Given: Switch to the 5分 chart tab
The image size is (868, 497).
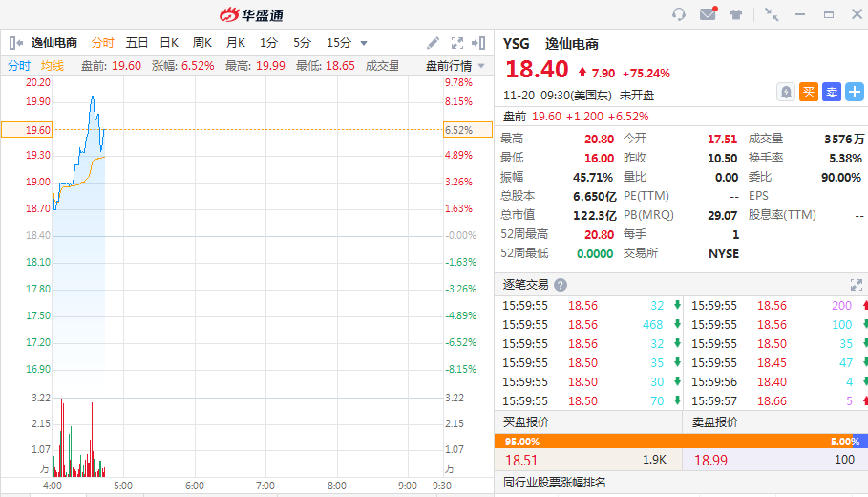Looking at the screenshot, I should click(x=302, y=43).
